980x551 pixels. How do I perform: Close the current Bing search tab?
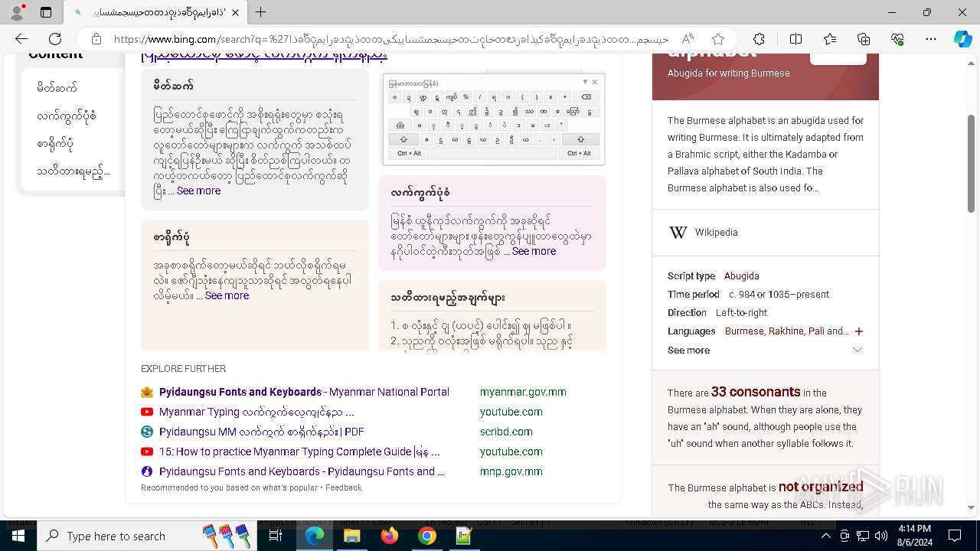pos(235,12)
